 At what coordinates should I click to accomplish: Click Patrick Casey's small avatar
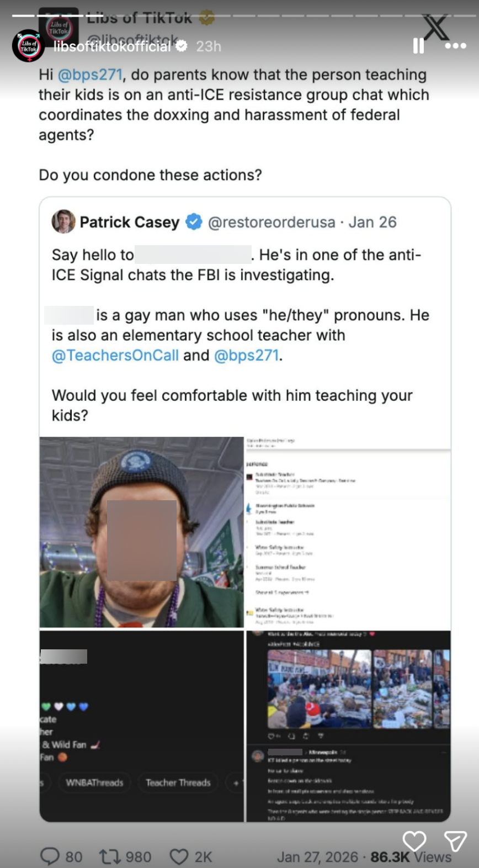63,221
